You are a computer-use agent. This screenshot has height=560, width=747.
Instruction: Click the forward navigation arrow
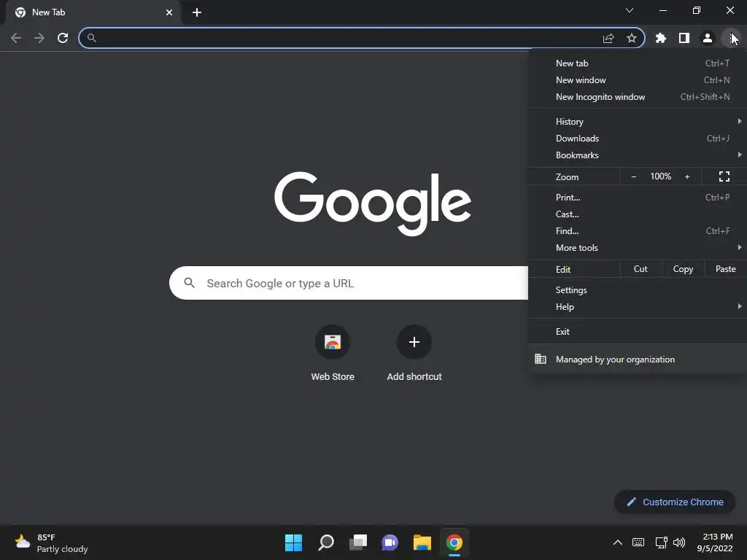click(39, 38)
